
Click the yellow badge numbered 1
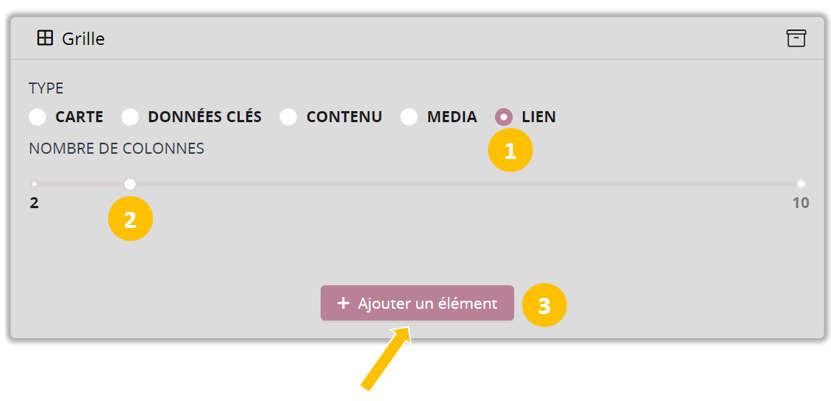point(510,151)
